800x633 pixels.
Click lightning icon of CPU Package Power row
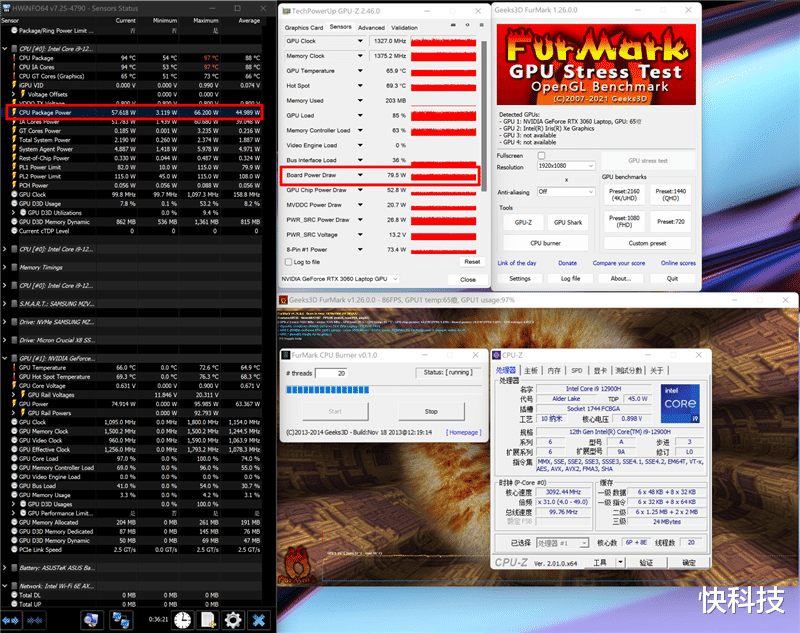coord(14,112)
